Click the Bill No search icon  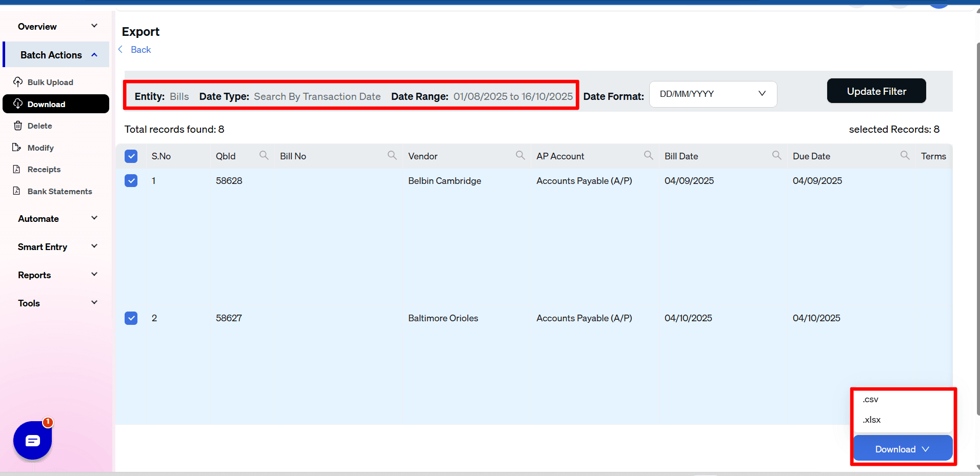(392, 155)
